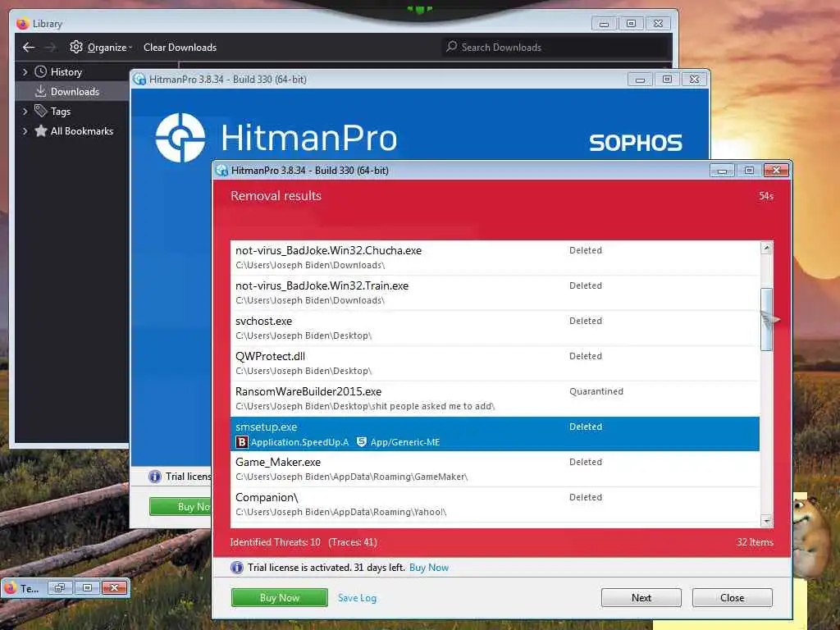Open the Buy Now link beside trial message
The height and width of the screenshot is (630, 840).
pos(428,568)
